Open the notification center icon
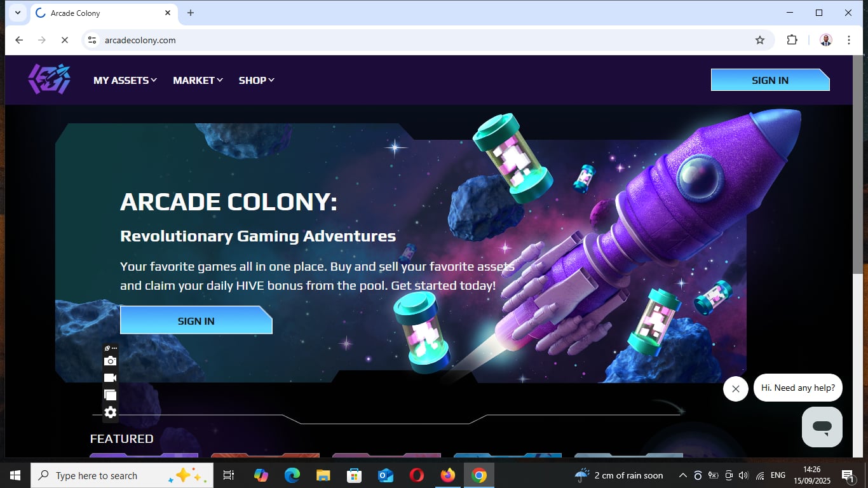This screenshot has height=488, width=868. point(848,475)
